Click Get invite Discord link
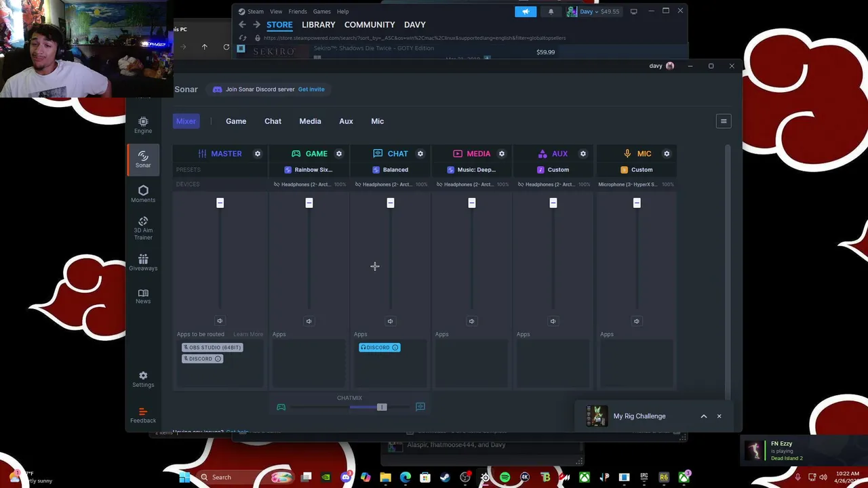868x488 pixels. coord(311,89)
